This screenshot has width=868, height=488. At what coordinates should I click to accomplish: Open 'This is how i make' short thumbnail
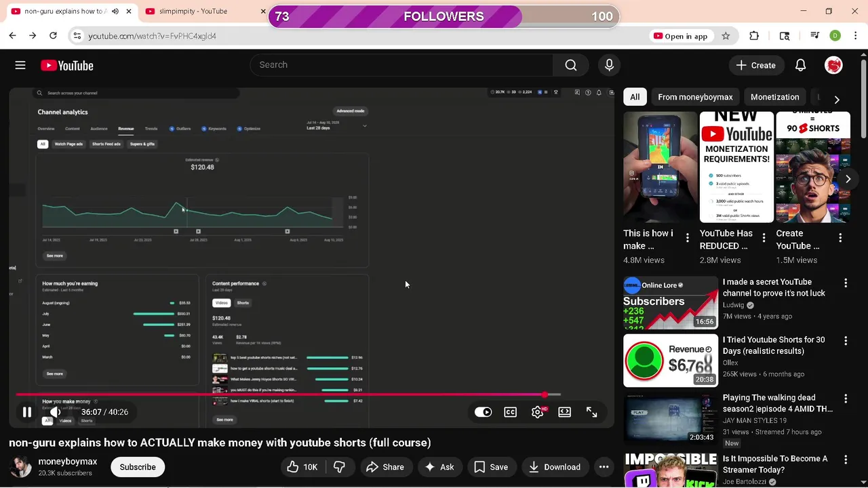(x=660, y=167)
